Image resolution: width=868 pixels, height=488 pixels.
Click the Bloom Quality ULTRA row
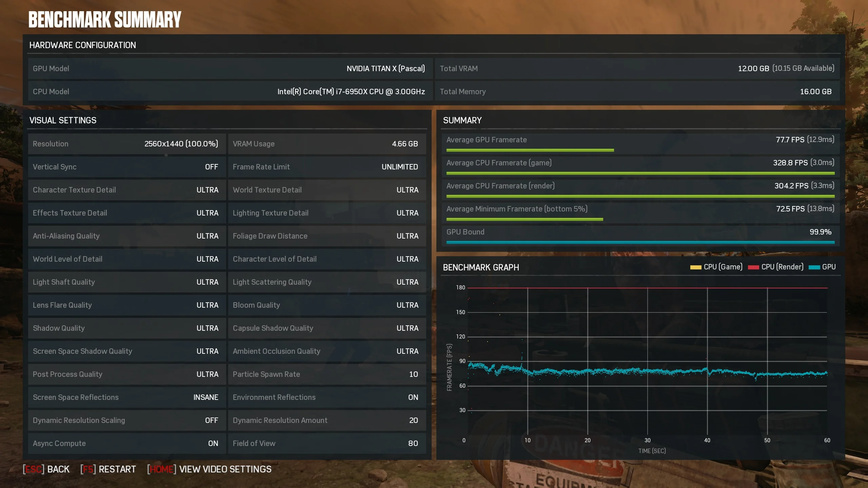click(x=327, y=305)
